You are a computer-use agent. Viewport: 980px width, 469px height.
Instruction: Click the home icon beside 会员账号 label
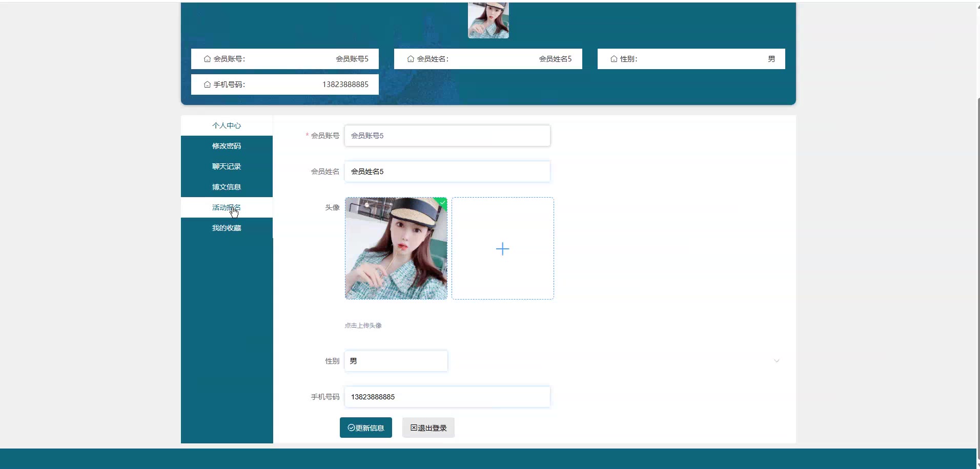coord(207,59)
